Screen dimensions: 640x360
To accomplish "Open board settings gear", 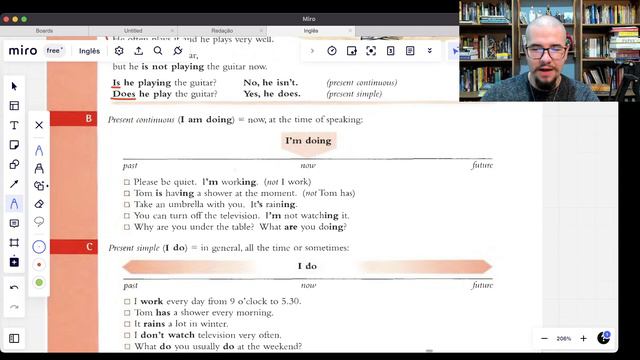I will pyautogui.click(x=119, y=51).
